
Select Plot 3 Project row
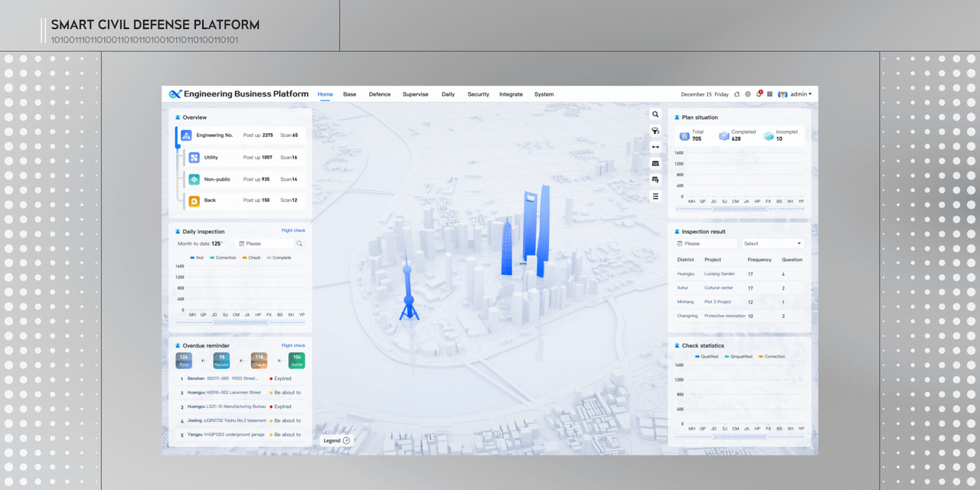coord(740,302)
